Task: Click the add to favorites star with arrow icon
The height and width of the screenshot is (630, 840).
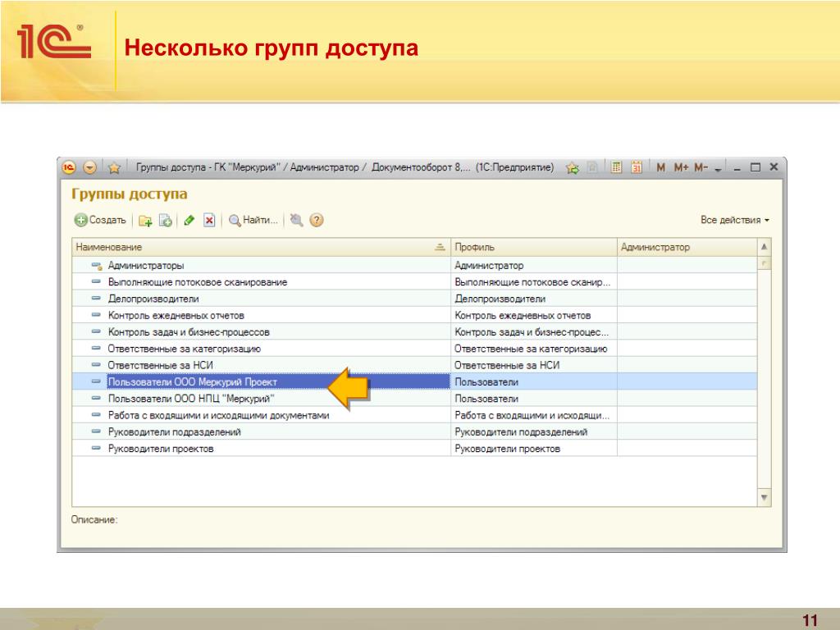Action: pyautogui.click(x=573, y=168)
